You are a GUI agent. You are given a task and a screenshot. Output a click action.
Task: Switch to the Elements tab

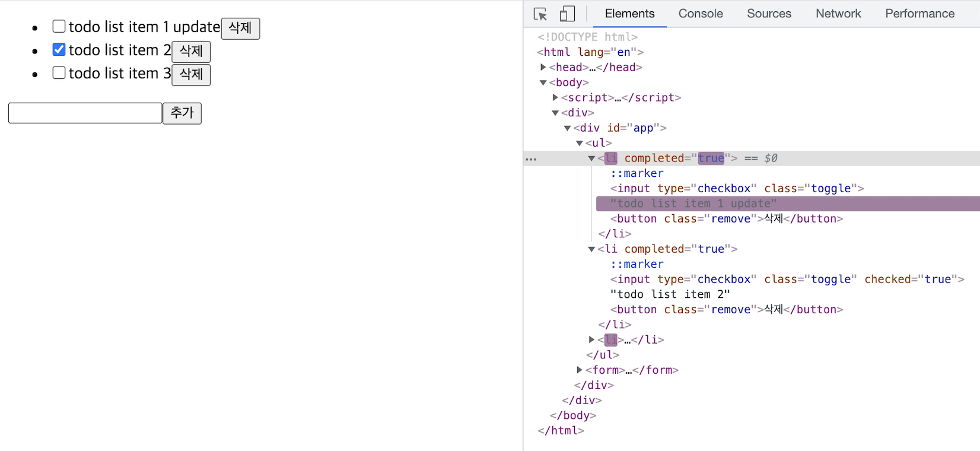click(x=629, y=14)
